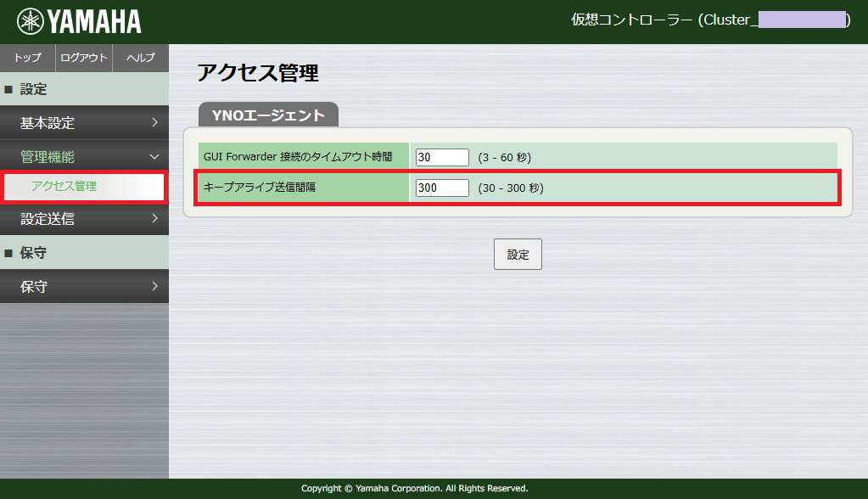The height and width of the screenshot is (499, 868).
Task: Click the 仮想コントローラー cluster title text
Action: (711, 20)
